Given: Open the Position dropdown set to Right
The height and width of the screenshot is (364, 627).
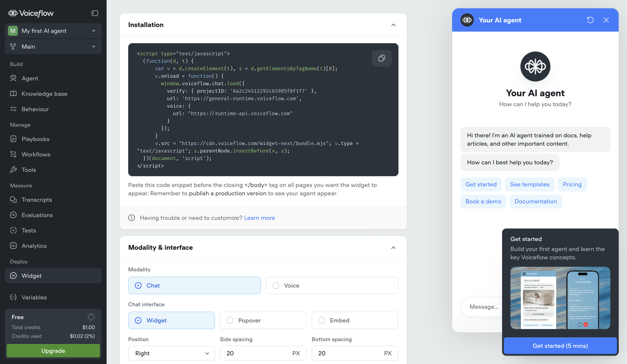Looking at the screenshot, I should [x=171, y=353].
